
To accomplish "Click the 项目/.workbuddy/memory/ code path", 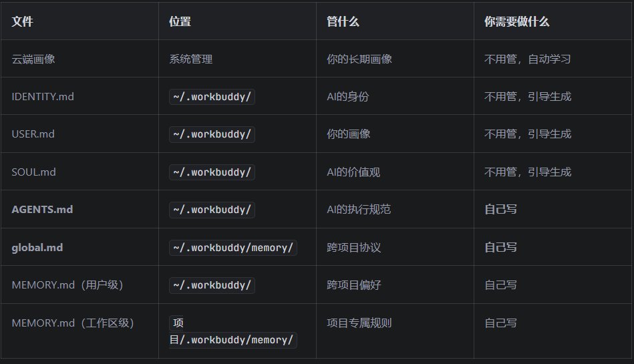I will click(x=233, y=332).
